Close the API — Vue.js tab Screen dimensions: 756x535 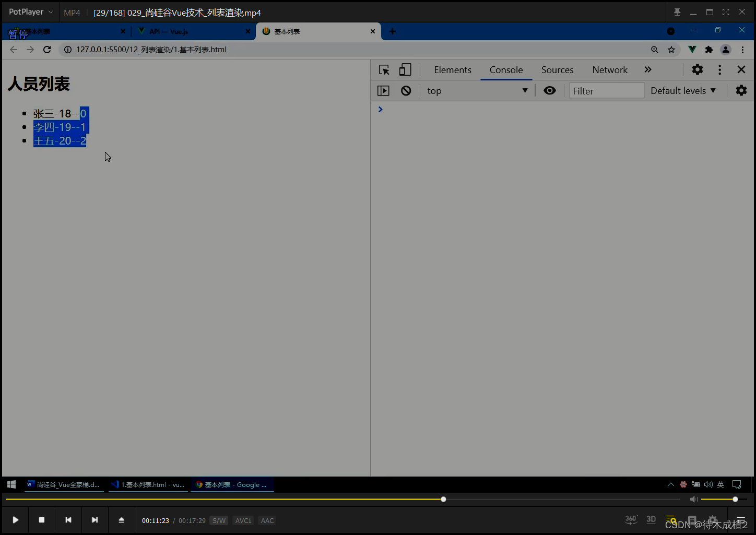tap(248, 31)
